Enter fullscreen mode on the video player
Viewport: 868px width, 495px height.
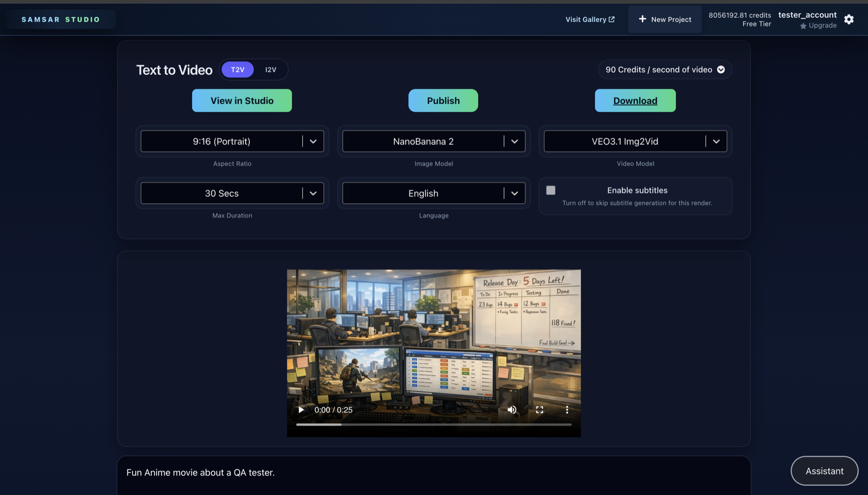click(539, 410)
